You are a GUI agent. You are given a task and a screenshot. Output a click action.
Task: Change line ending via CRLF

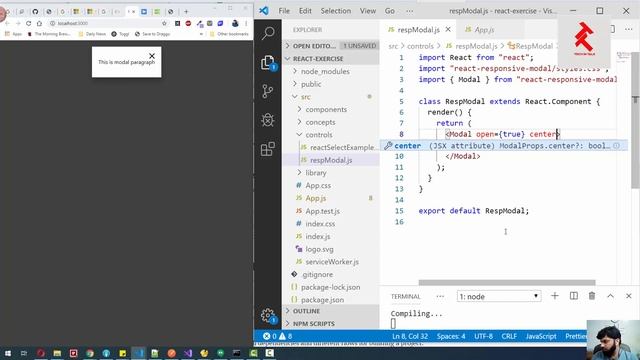(x=509, y=336)
